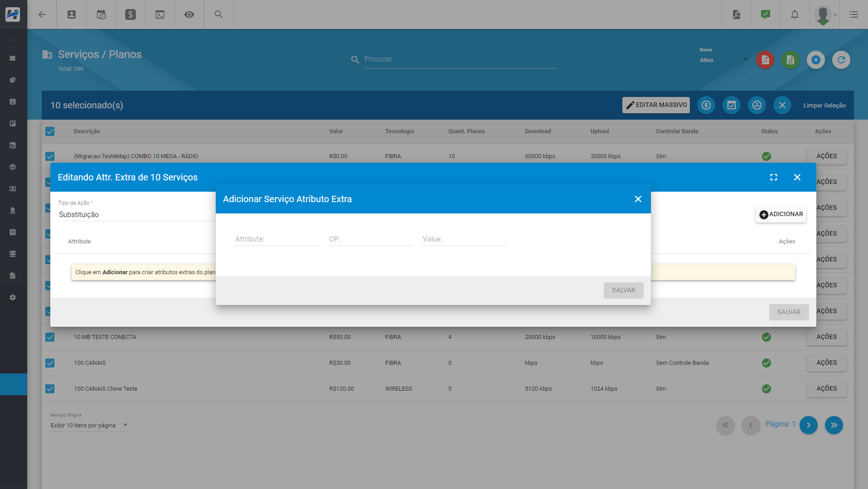This screenshot has height=489, width=868.
Task: Click EDITAR MASSIVO button
Action: point(656,105)
